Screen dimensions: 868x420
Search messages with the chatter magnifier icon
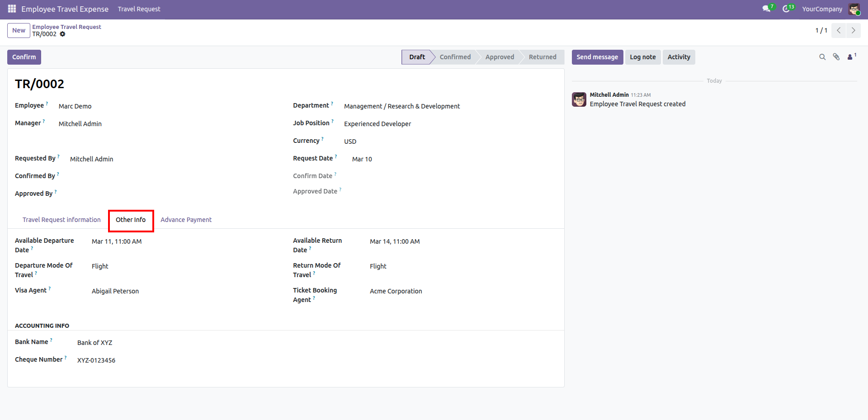tap(822, 57)
